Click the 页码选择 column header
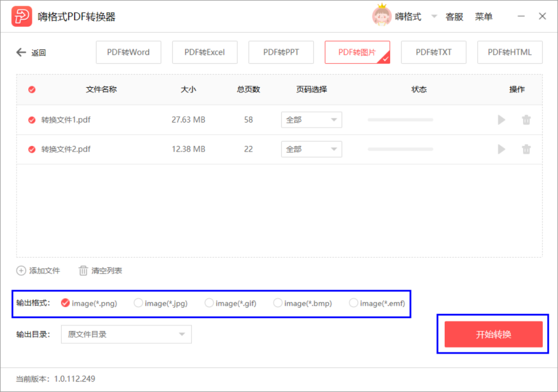Viewport: 558px width, 392px height. (x=311, y=89)
